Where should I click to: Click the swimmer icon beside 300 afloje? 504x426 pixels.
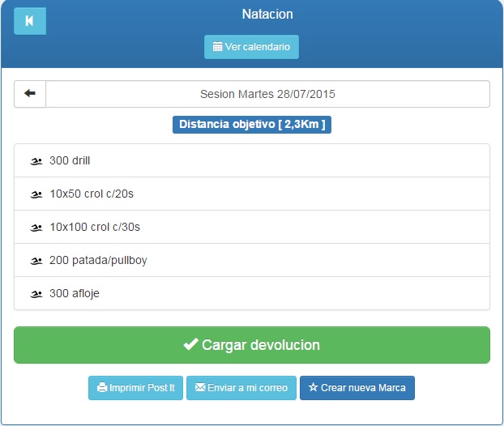36,294
